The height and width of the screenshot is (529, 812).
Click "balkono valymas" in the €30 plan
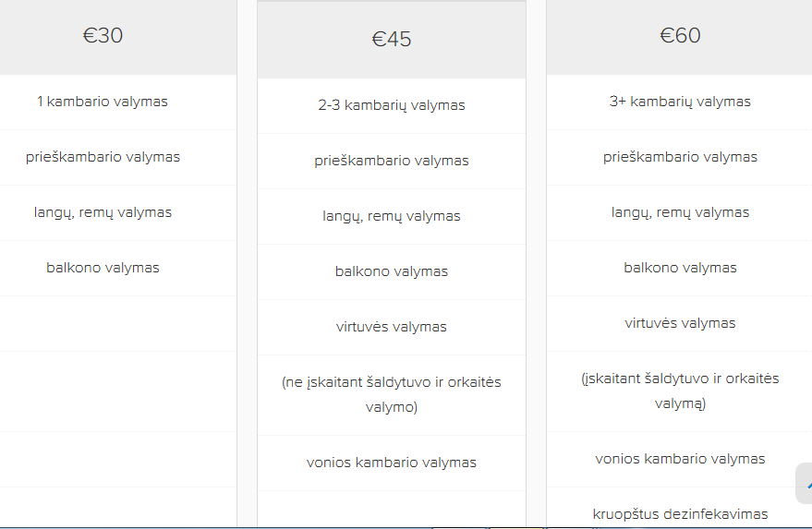tap(103, 268)
